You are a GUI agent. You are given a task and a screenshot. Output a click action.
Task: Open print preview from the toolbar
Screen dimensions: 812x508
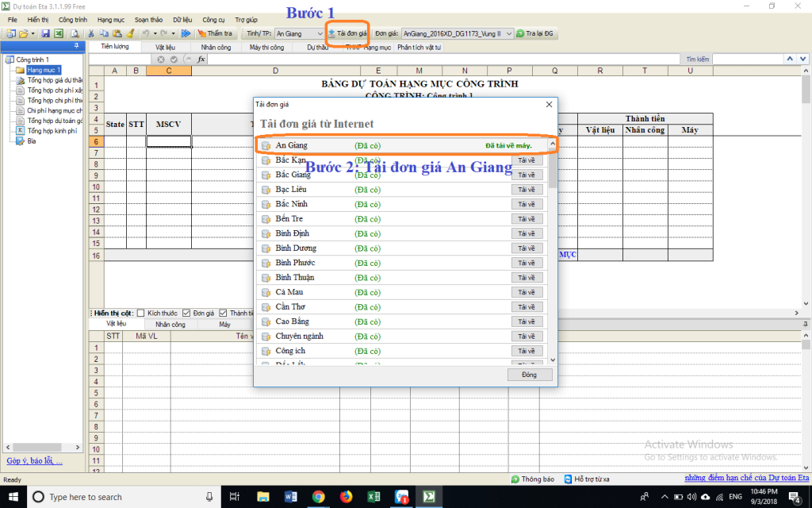(75, 33)
